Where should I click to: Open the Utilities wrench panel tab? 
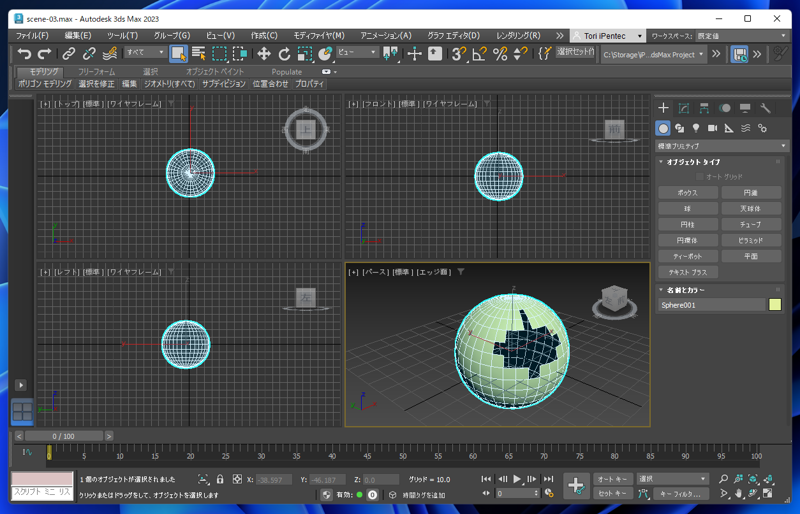click(765, 108)
